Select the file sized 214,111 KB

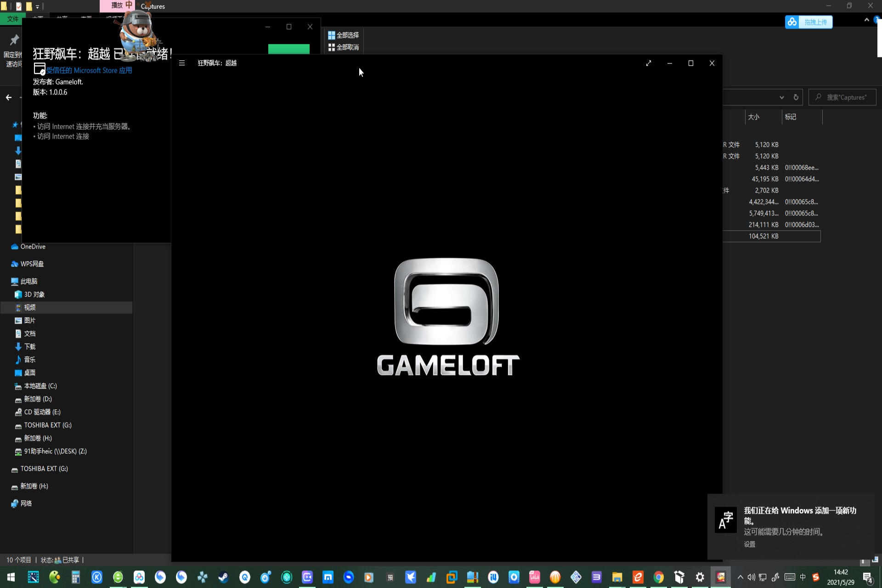point(771,225)
